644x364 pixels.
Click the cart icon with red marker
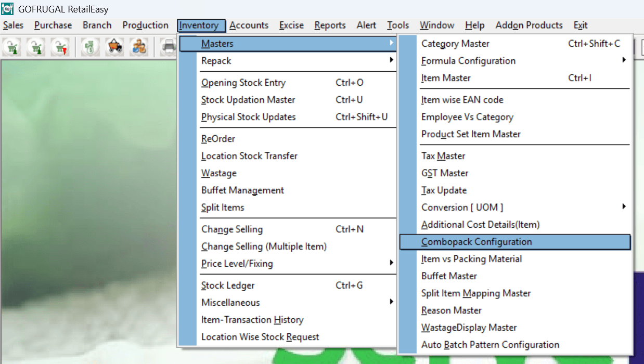coord(60,47)
